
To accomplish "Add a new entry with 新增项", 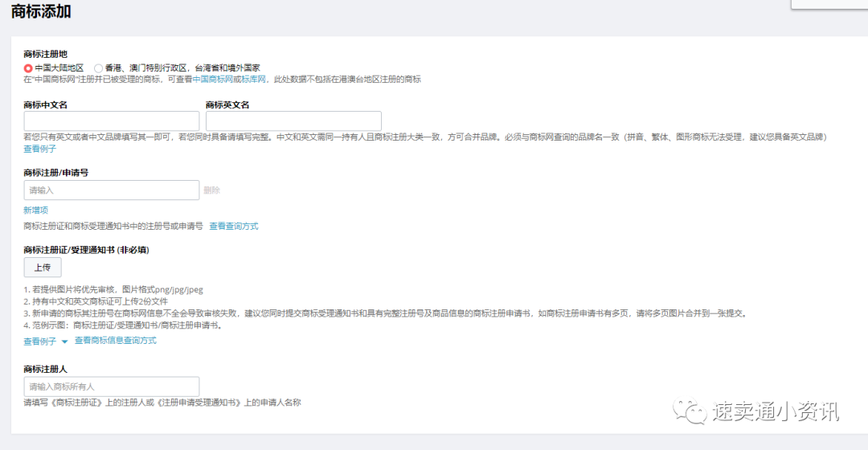I will point(35,210).
